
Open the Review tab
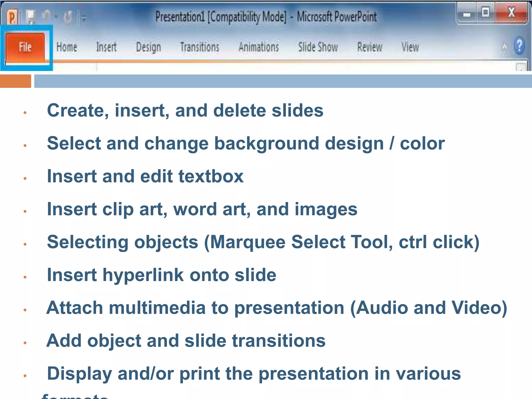pyautogui.click(x=370, y=47)
